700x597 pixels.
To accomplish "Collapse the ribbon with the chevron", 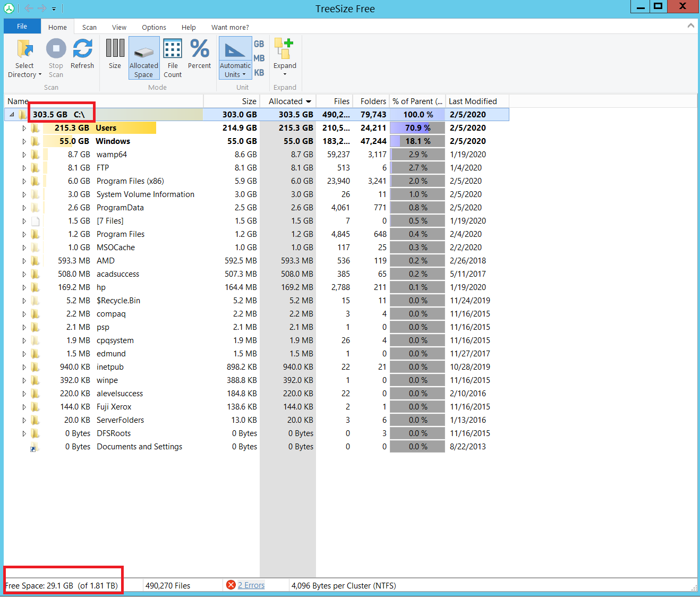I will tap(690, 25).
